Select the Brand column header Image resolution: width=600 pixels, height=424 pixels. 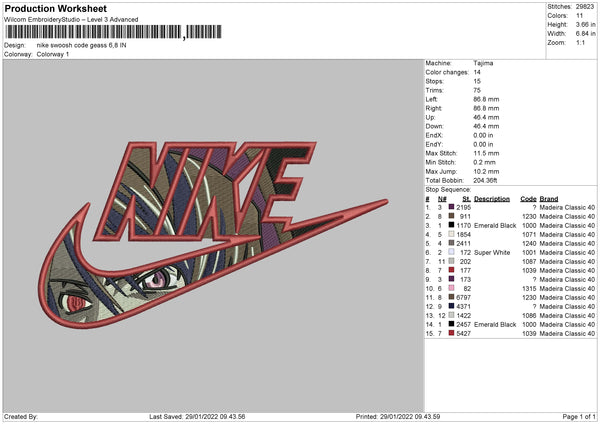pyautogui.click(x=549, y=199)
